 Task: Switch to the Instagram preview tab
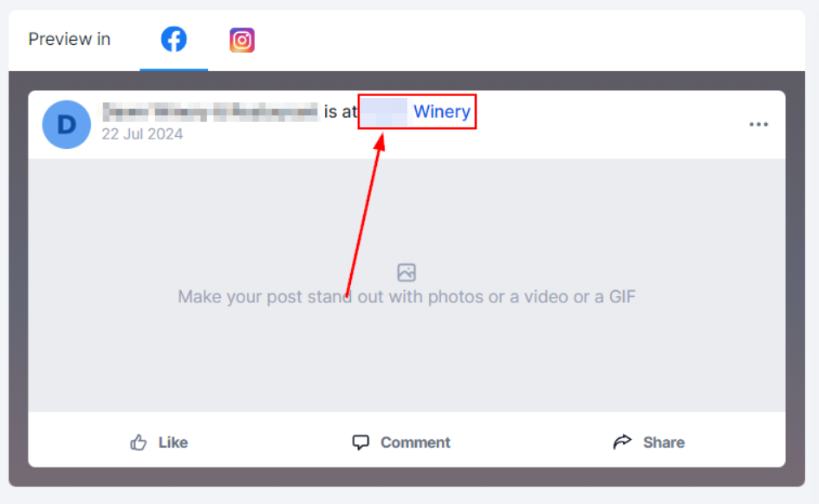(x=242, y=40)
